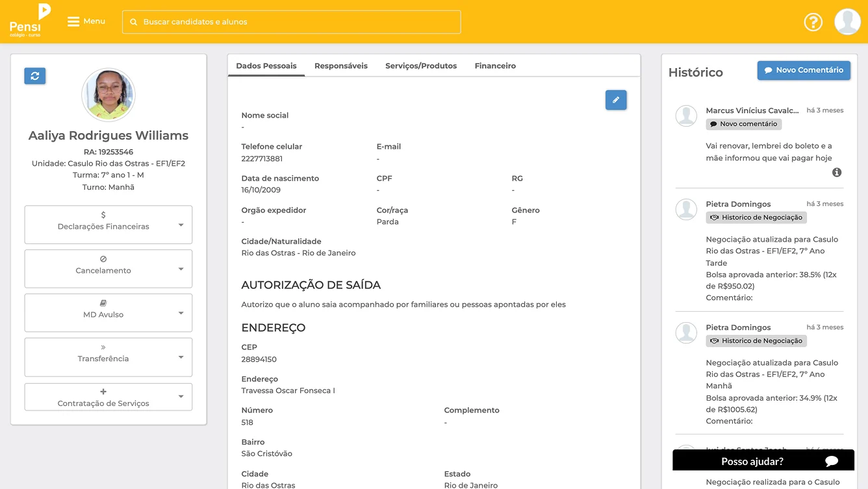Screen dimensions: 868x489
Task: Click Rio das Ostras - Rio de Janeiro naturalidade
Action: click(x=299, y=253)
